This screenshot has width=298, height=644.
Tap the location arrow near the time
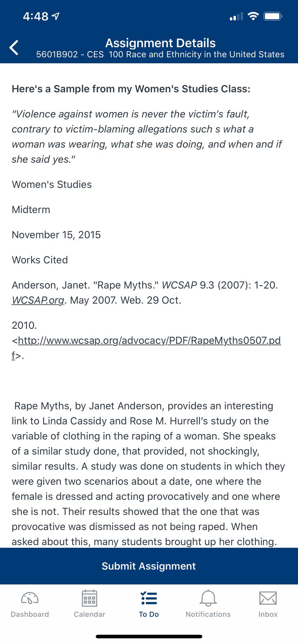click(x=55, y=16)
